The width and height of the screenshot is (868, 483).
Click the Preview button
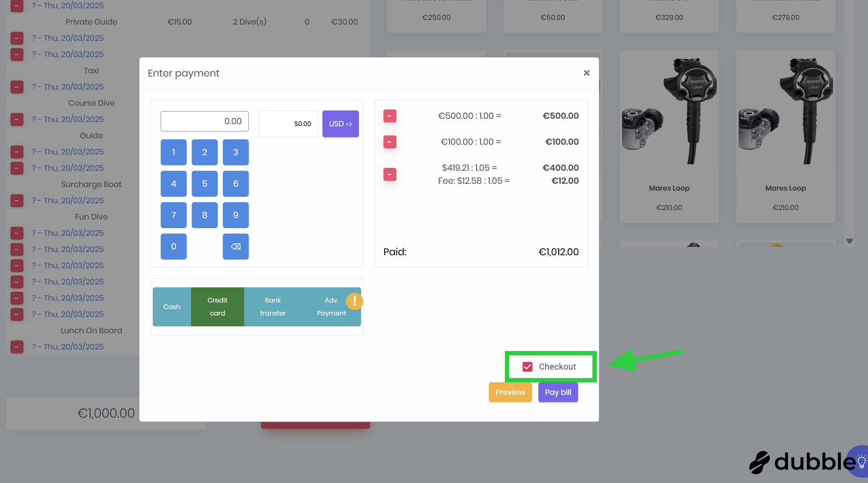510,392
